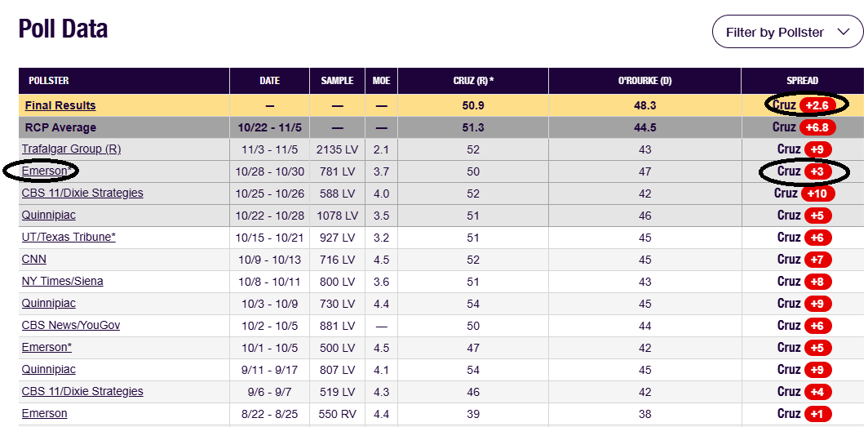Open the Emerson poll dated 10/28 - 10/30
The image size is (868, 427).
[x=47, y=171]
